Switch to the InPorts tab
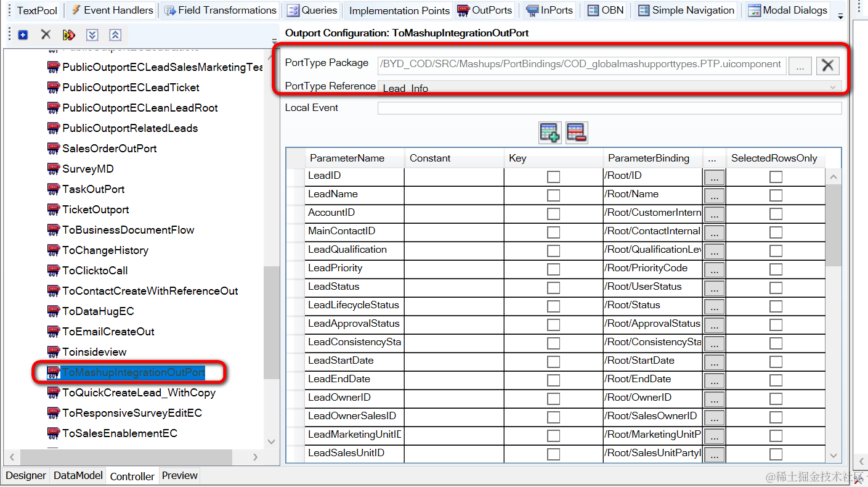The image size is (868, 487). [x=550, y=10]
